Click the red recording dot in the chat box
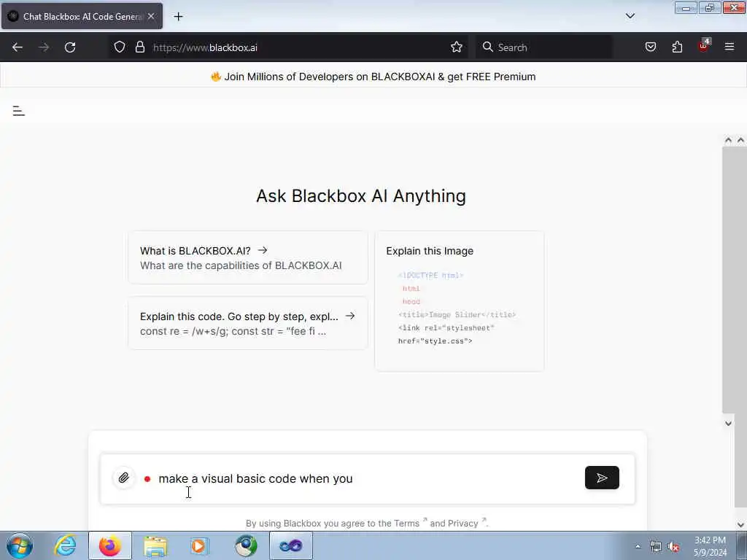This screenshot has height=560, width=747. point(147,479)
